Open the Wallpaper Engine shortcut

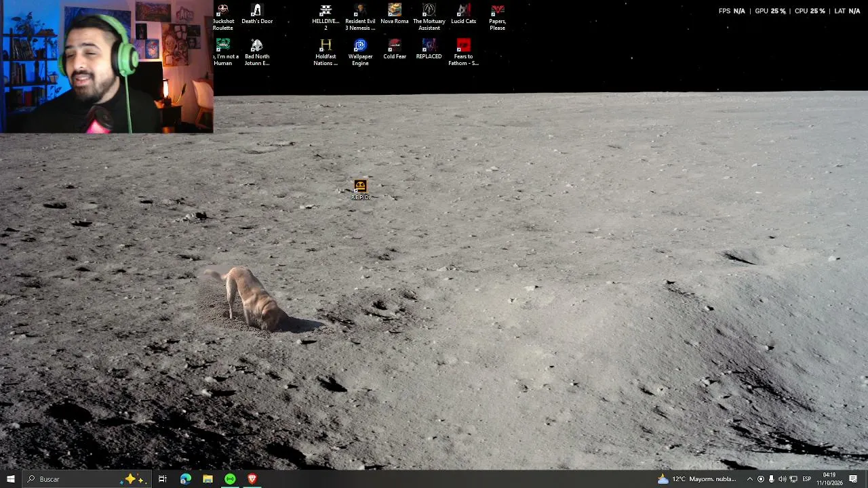360,52
